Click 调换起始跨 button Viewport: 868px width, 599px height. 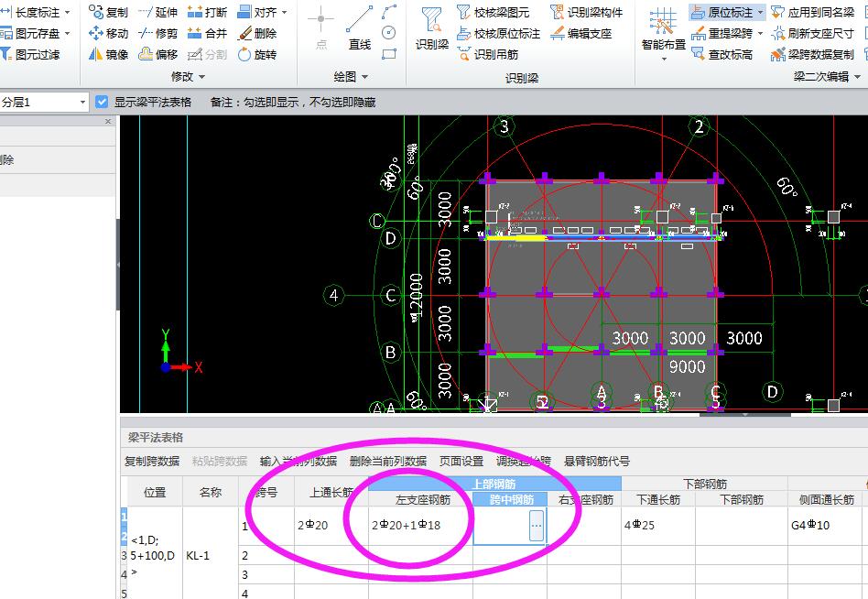point(523,461)
